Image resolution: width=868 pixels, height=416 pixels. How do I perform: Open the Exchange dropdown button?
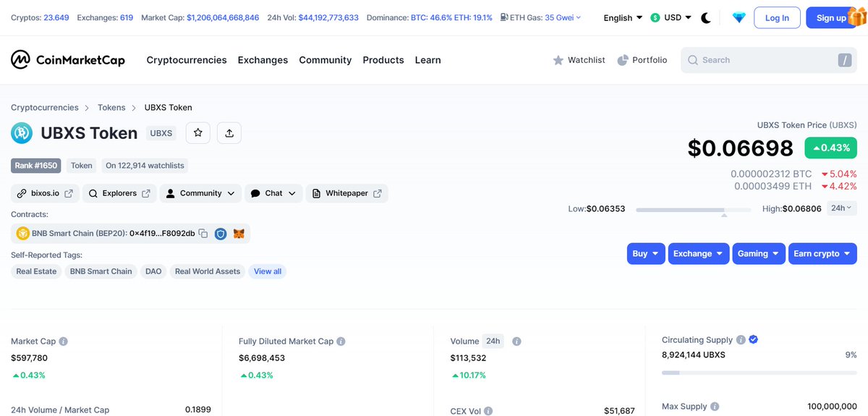pos(698,253)
